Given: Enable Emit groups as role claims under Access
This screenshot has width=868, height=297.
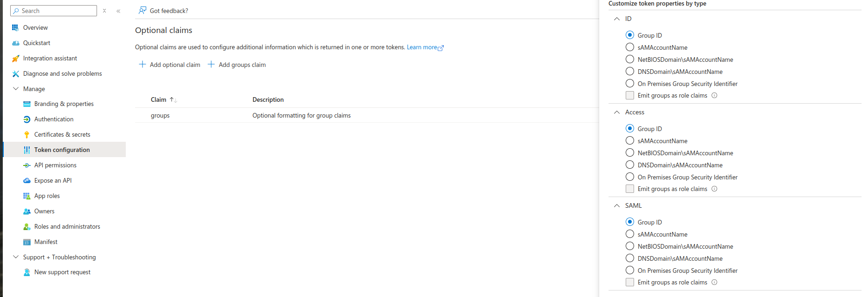Looking at the screenshot, I should [630, 189].
